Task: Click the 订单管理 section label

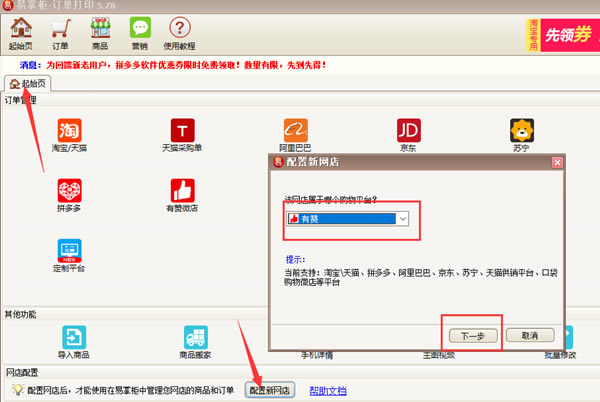Action: point(21,100)
